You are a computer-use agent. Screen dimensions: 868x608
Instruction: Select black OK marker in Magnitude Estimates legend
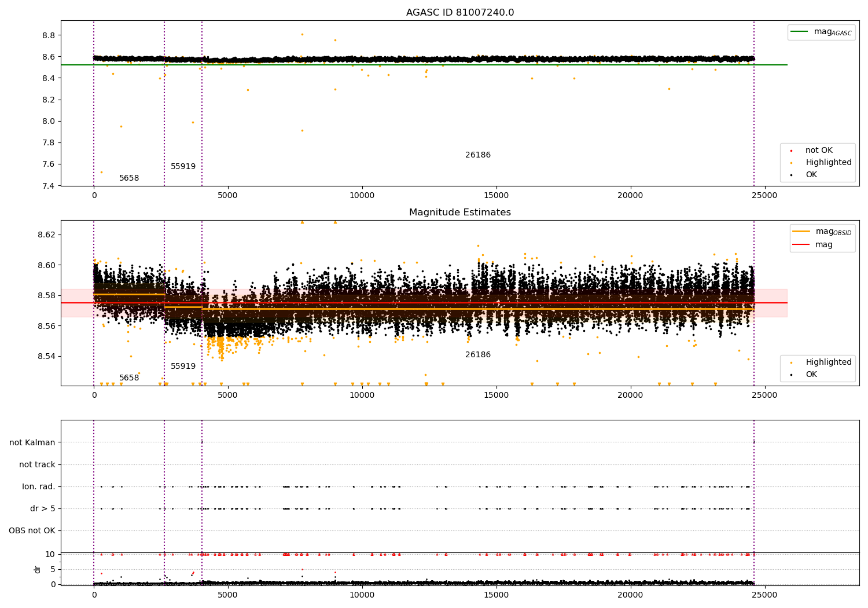[791, 375]
